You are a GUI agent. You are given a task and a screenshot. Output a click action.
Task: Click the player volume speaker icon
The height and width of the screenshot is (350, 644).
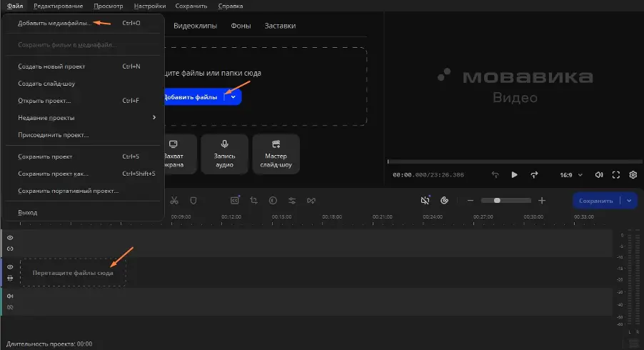pyautogui.click(x=599, y=174)
